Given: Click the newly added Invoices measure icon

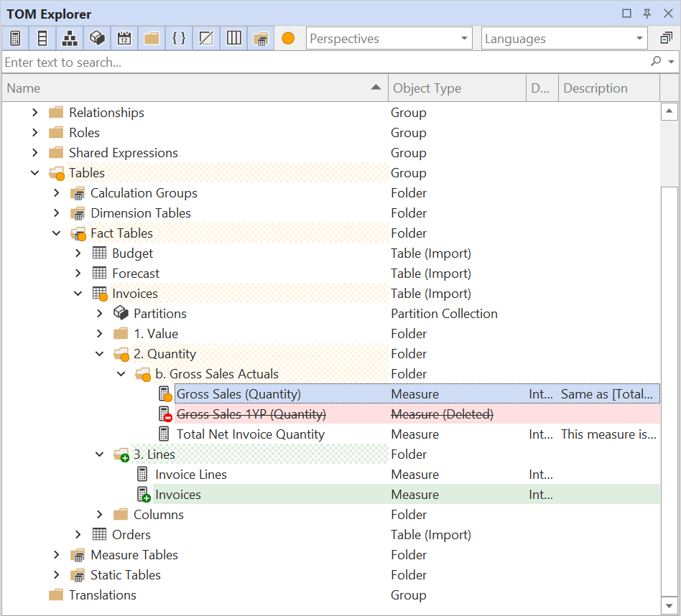Looking at the screenshot, I should [144, 495].
